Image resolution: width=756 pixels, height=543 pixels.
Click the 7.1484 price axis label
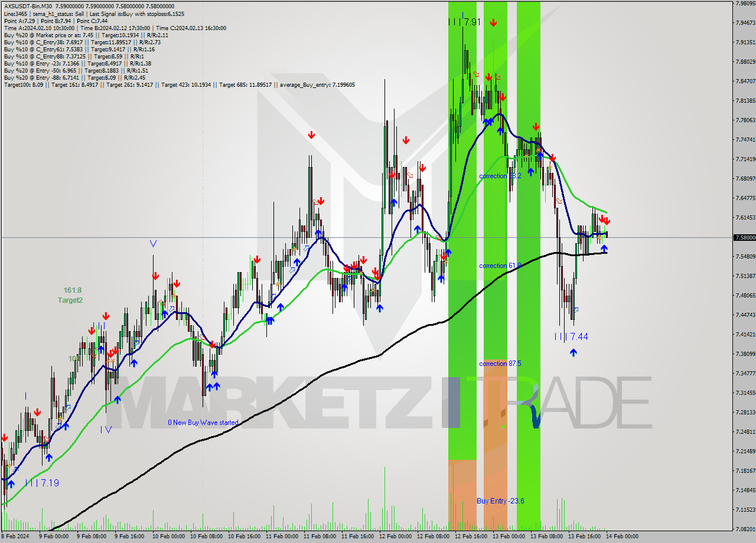[745, 490]
